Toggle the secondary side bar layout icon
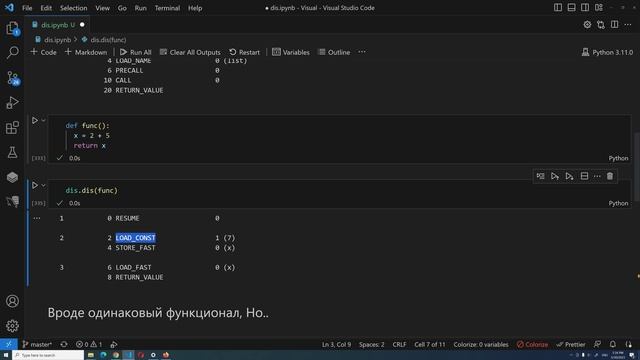 pos(585,8)
